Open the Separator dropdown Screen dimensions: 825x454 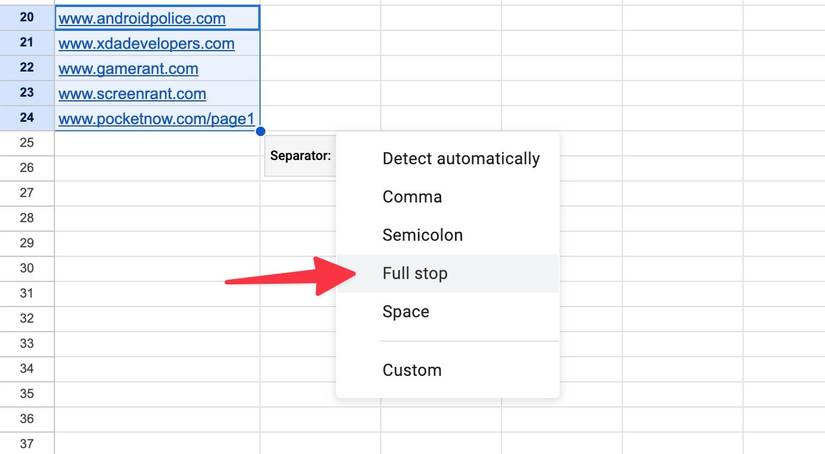pyautogui.click(x=300, y=156)
